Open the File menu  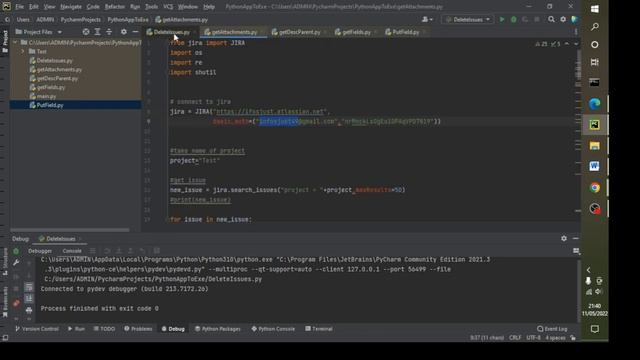(20, 7)
